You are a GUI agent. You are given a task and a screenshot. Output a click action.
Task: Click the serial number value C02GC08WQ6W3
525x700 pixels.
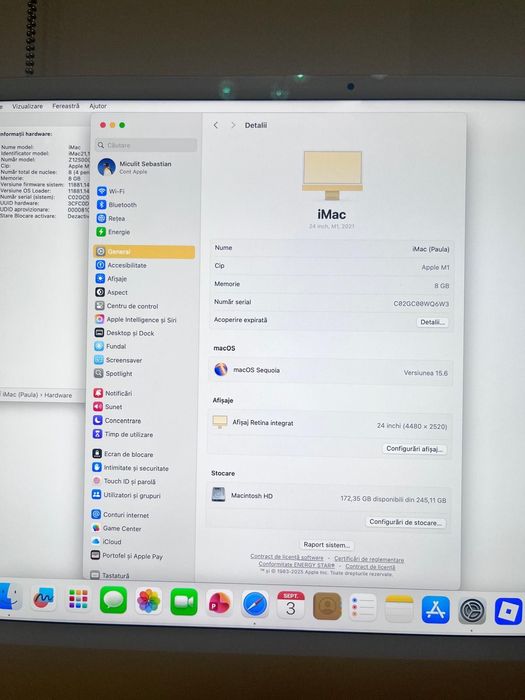tap(421, 304)
